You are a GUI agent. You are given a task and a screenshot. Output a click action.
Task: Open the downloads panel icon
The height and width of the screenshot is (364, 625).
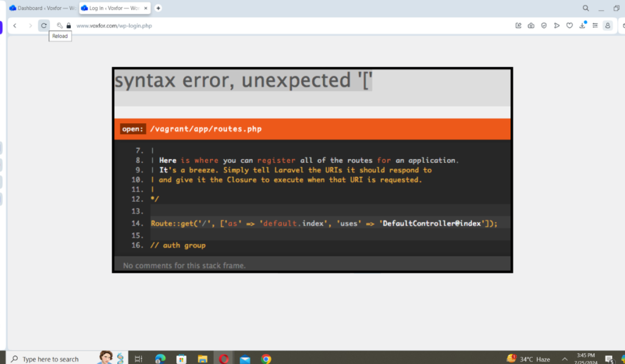tap(581, 26)
